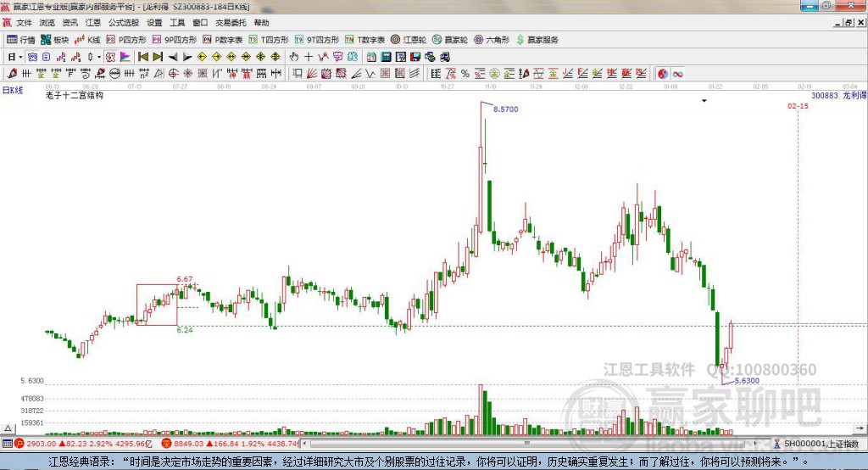Open the 行情 quotes view
This screenshot has width=868, height=470.
tap(20, 40)
